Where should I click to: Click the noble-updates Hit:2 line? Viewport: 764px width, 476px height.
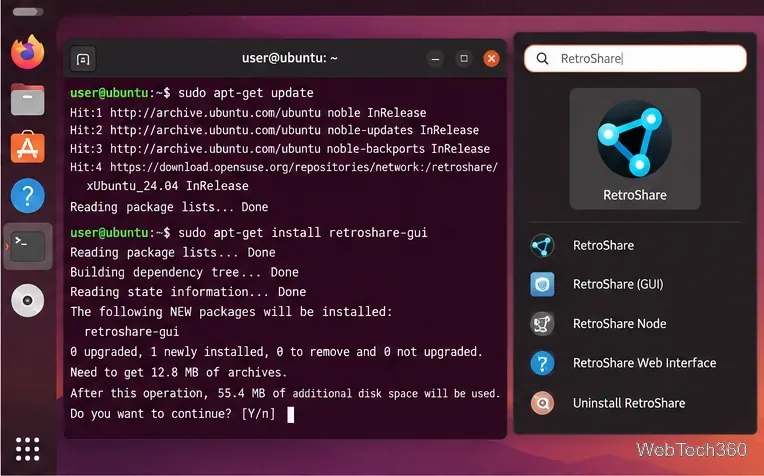tap(274, 131)
